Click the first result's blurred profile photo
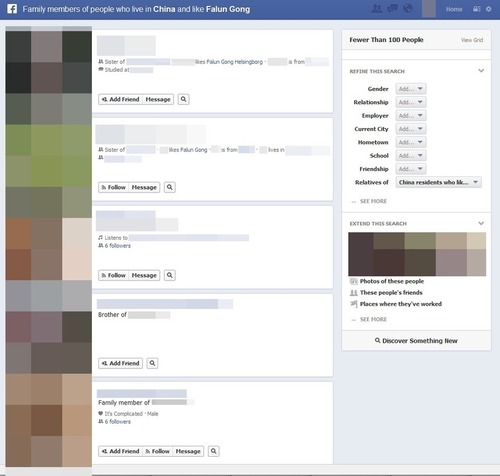500x476 pixels. [x=49, y=71]
